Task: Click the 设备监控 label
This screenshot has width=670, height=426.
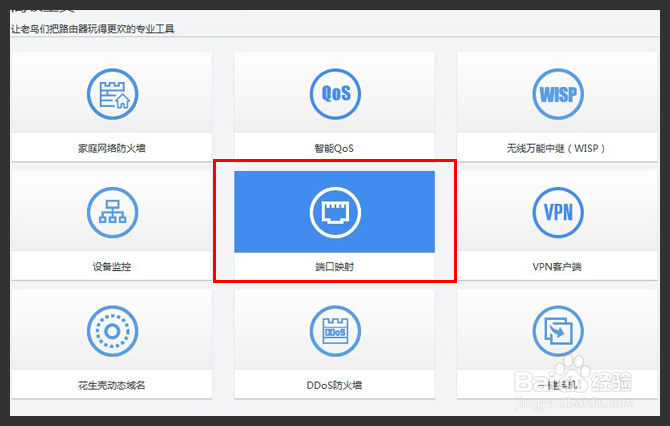Action: (112, 267)
